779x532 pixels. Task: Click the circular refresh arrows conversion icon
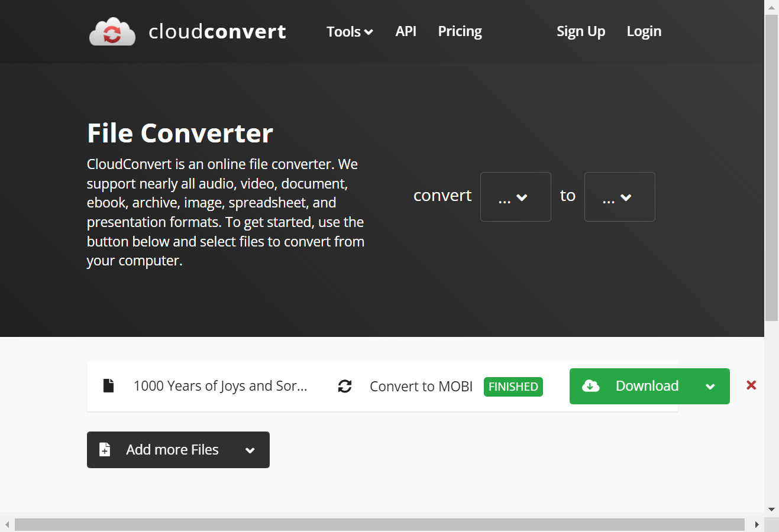tap(345, 386)
